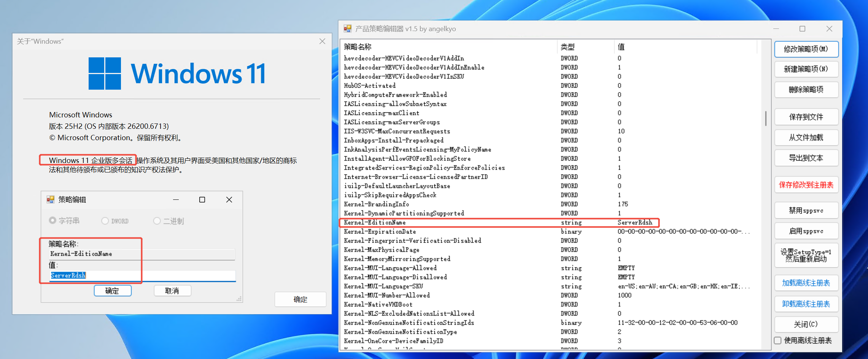
Task: Click the 删除策略项 button
Action: pyautogui.click(x=806, y=90)
